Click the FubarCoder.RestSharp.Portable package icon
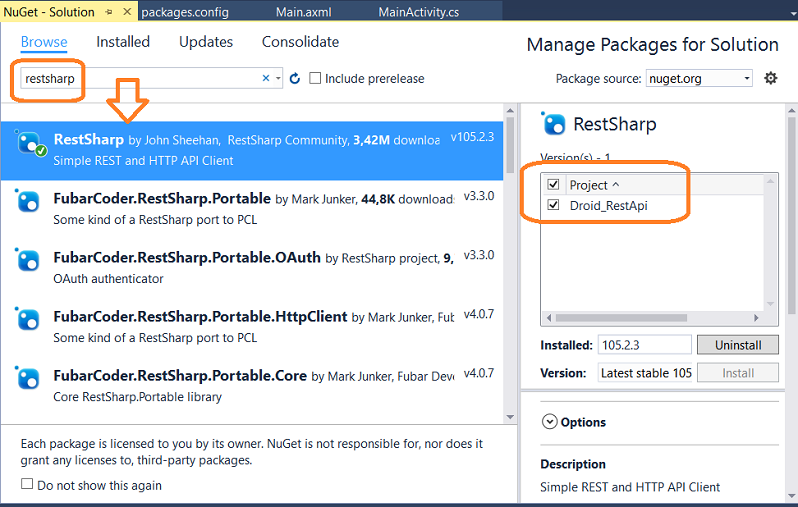The width and height of the screenshot is (798, 507). tap(27, 201)
